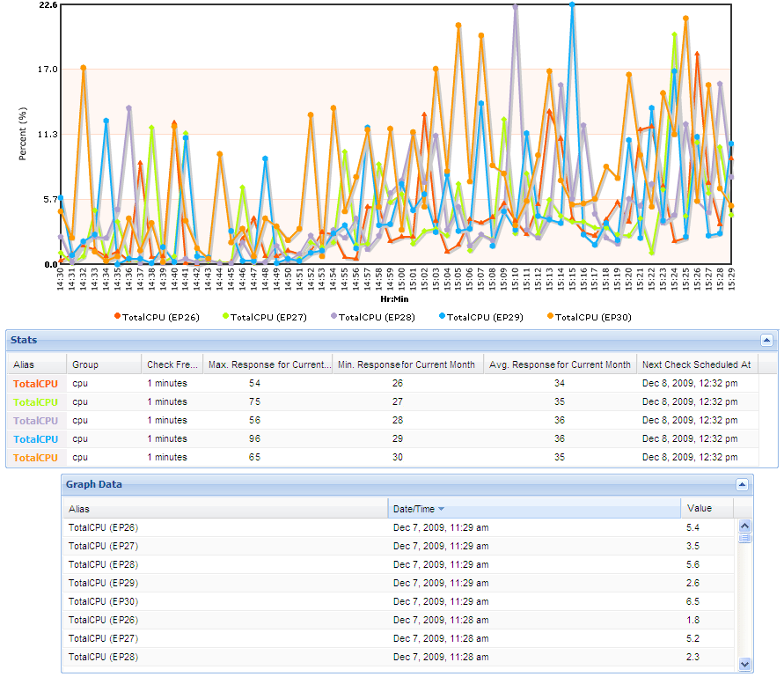Click the Percent (%) axis title

click(22, 134)
